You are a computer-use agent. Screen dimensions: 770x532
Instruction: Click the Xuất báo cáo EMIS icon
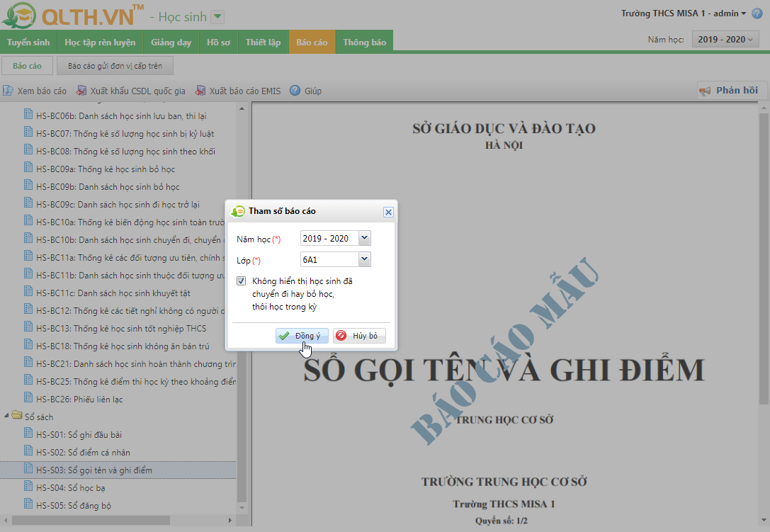pos(200,91)
